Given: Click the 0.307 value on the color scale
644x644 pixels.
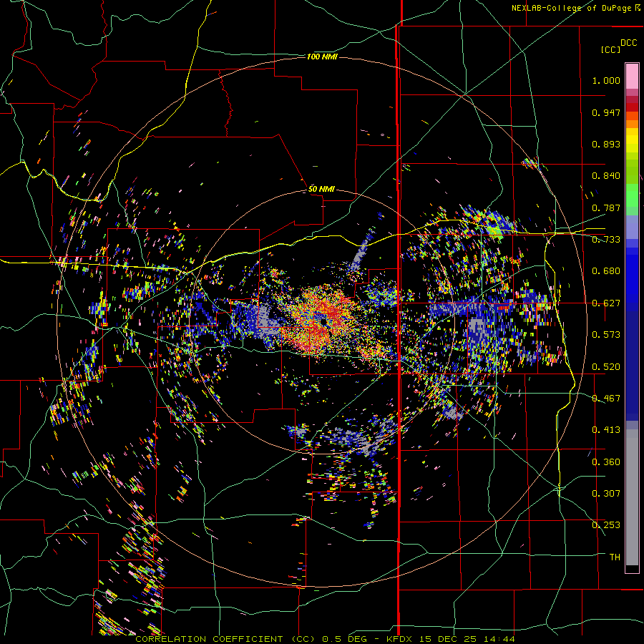Looking at the screenshot, I should pyautogui.click(x=606, y=494).
